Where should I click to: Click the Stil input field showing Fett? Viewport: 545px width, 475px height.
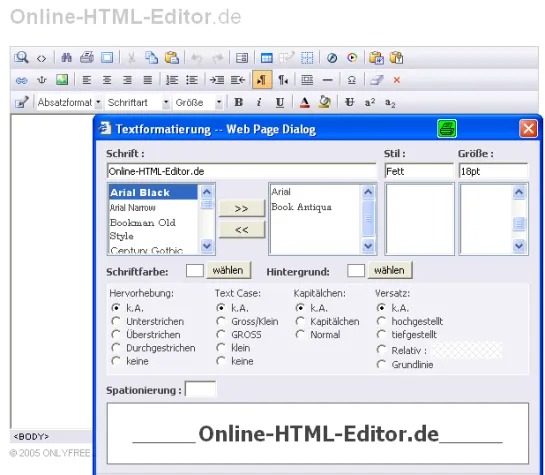click(x=419, y=171)
